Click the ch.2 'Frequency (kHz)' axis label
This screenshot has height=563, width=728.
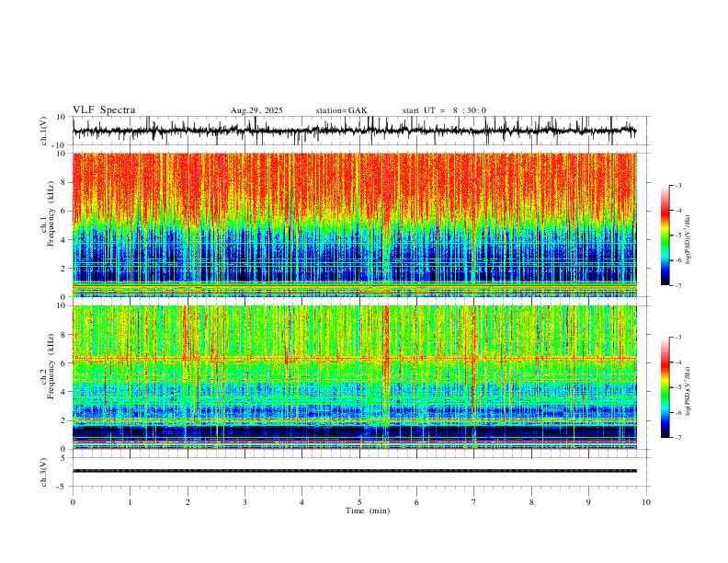click(x=51, y=366)
